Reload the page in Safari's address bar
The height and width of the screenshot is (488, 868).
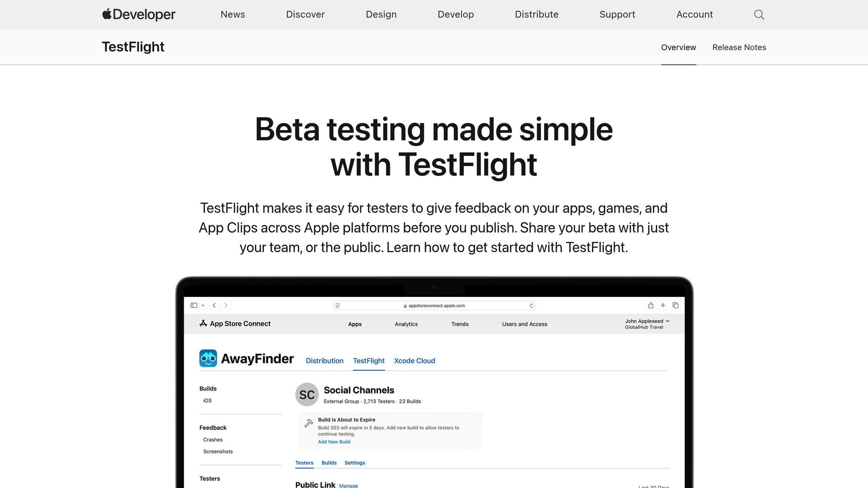tap(531, 306)
